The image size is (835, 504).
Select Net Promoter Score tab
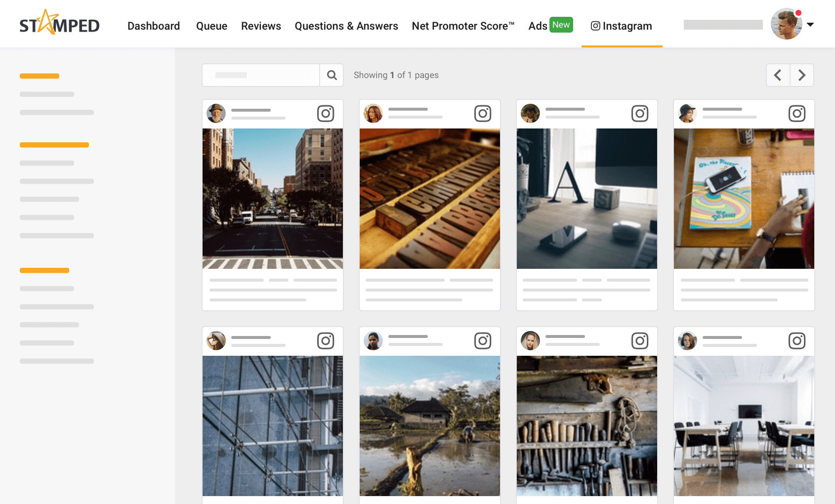coord(463,26)
